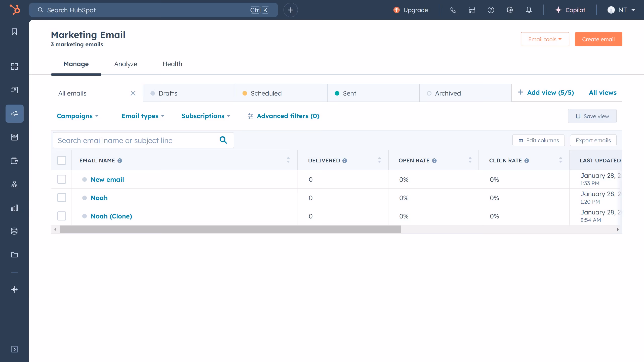Open the calling phone icon

453,10
